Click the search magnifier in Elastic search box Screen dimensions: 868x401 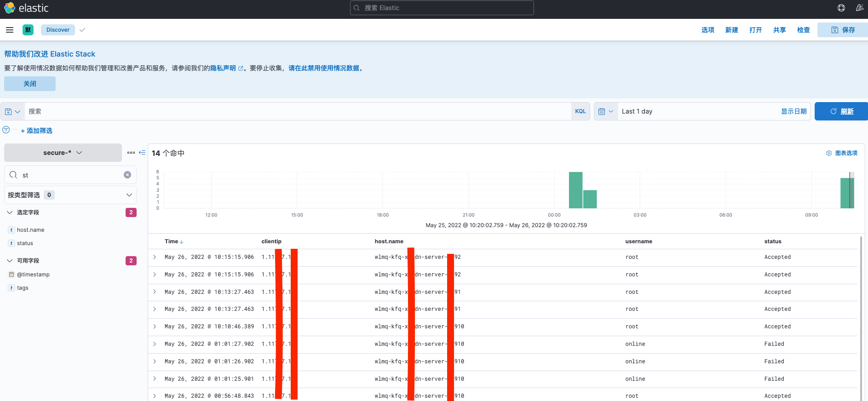pos(356,8)
